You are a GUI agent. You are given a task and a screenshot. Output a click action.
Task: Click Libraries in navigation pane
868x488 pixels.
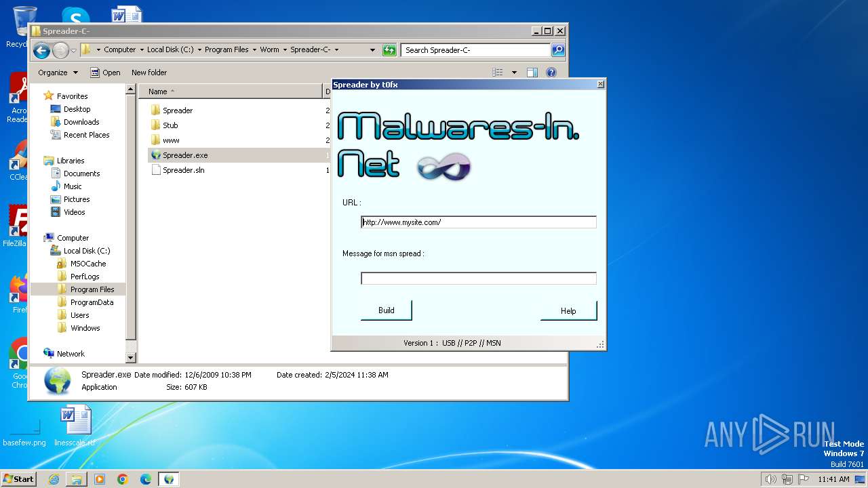(71, 161)
